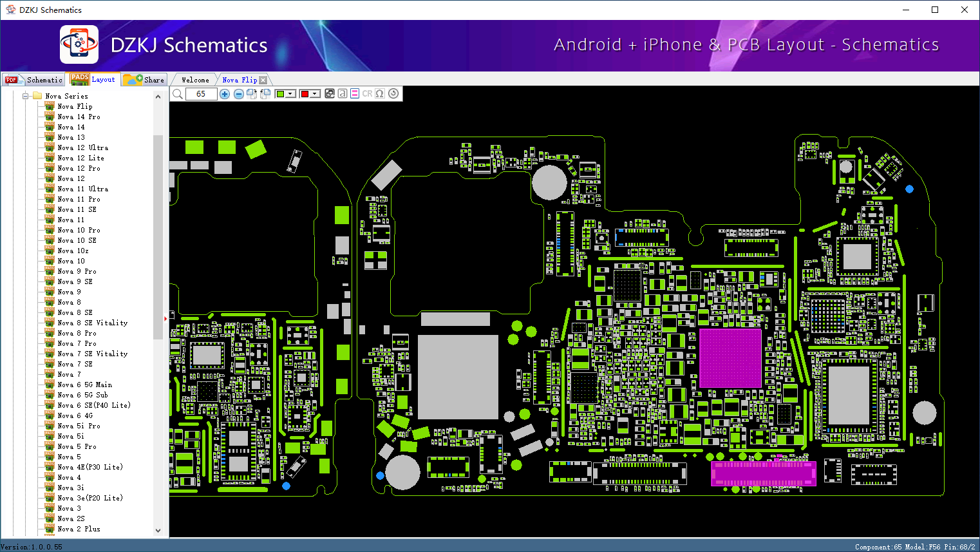This screenshot has height=552, width=980.
Task: Select Nova 6 5G Sub entry
Action: coord(82,395)
